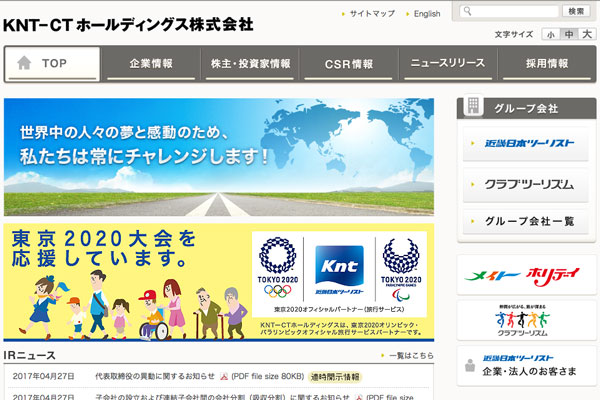Click the クラブツーリズム logo banner with figures
This screenshot has width=600, height=400.
(527, 320)
